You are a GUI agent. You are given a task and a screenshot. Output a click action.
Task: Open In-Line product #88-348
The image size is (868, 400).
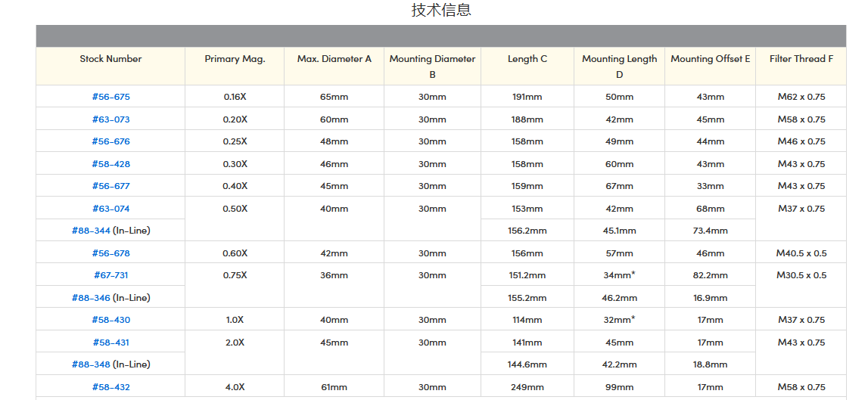tap(91, 364)
